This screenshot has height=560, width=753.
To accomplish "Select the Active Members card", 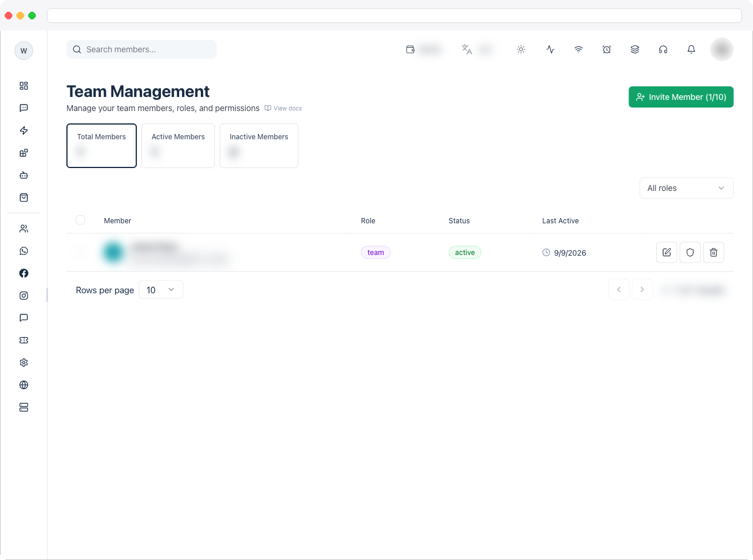I will pos(178,146).
